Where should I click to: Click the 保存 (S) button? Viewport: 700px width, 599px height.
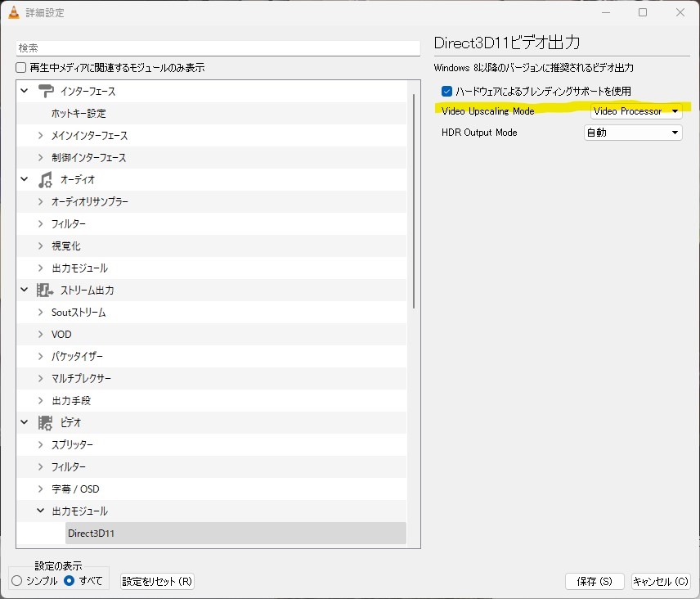click(x=595, y=581)
